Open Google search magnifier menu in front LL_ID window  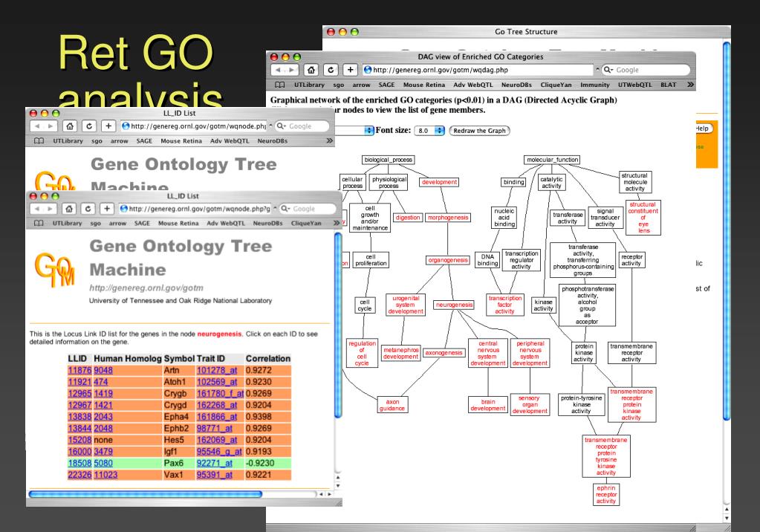(x=285, y=209)
